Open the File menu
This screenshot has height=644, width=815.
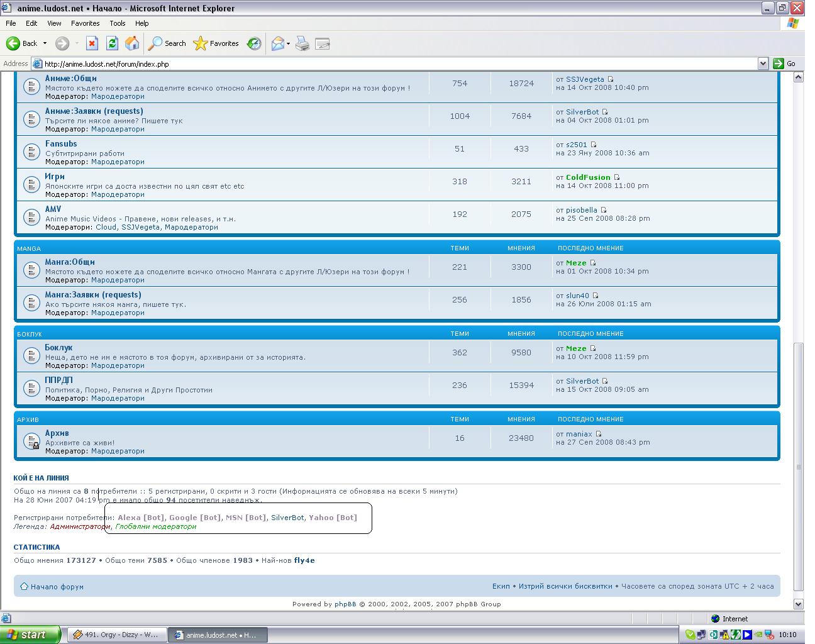pyautogui.click(x=11, y=23)
